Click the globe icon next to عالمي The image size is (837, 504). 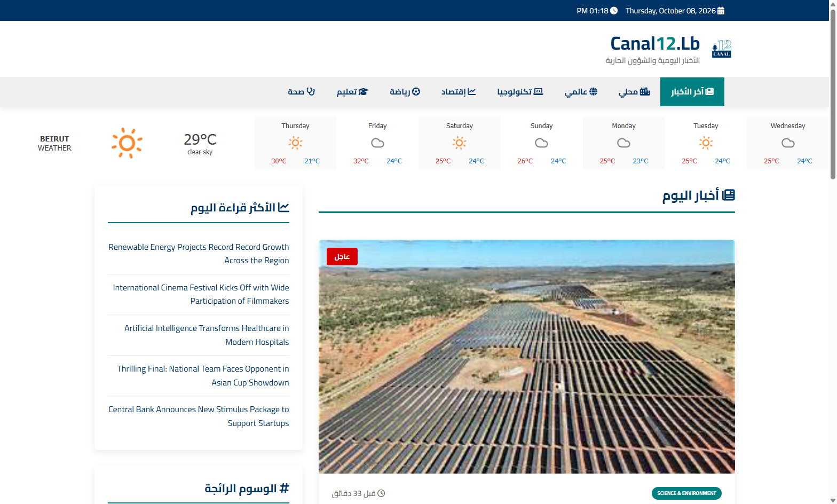click(593, 92)
